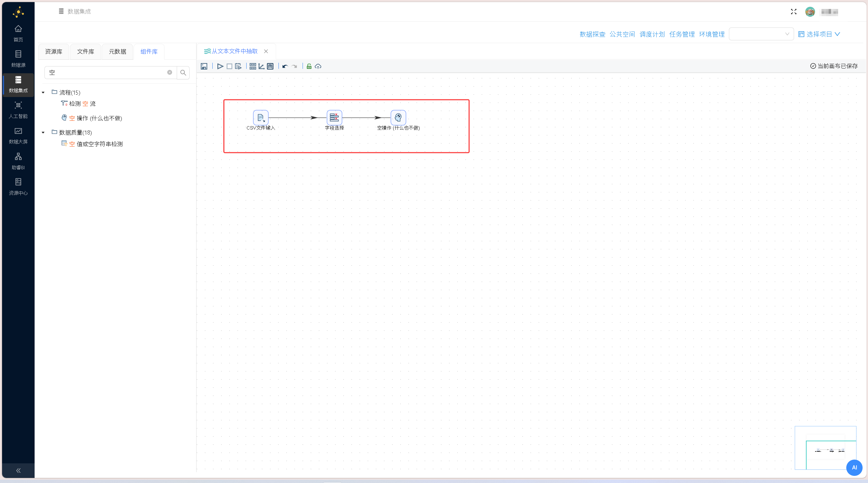Close the 从文本文件中抽取 tab
868x483 pixels.
point(266,51)
